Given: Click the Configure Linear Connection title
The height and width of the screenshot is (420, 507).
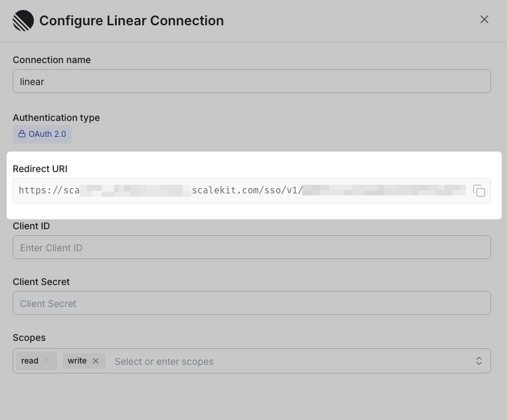Looking at the screenshot, I should point(132,21).
